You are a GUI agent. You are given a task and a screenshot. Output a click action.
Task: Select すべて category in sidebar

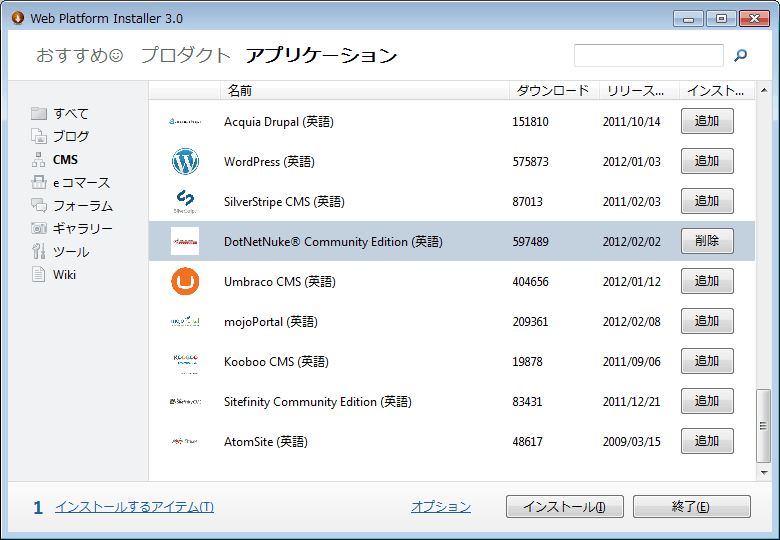(71, 113)
